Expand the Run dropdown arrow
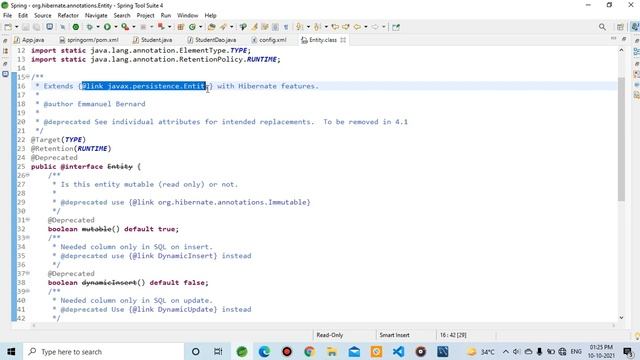 click(116, 27)
